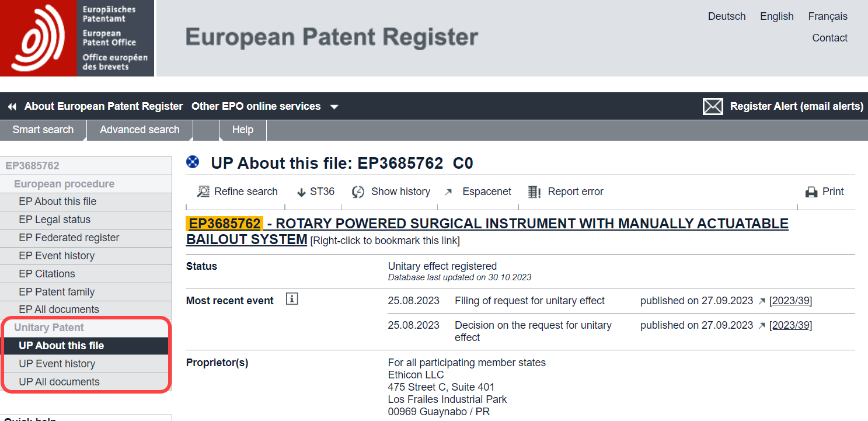Screen dimensions: 868x421
Task: Click the blue UP badge icon before title
Action: [193, 162]
